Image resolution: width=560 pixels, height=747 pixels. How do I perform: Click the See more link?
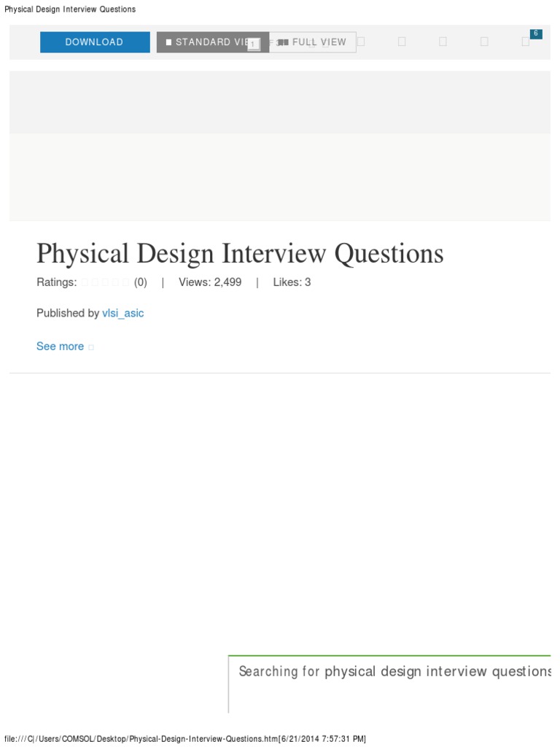click(x=60, y=347)
